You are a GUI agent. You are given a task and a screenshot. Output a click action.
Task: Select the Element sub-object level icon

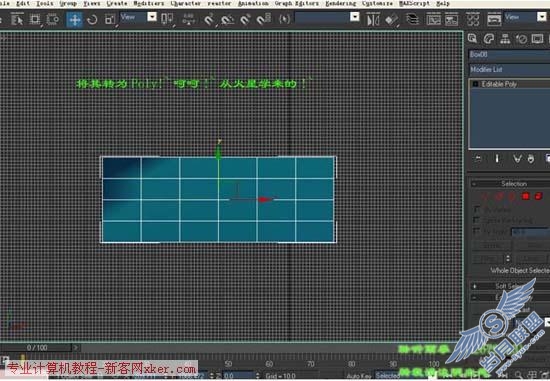(538, 196)
